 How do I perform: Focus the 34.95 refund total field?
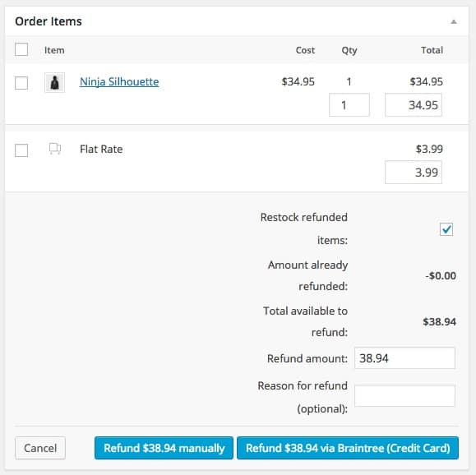[x=414, y=105]
